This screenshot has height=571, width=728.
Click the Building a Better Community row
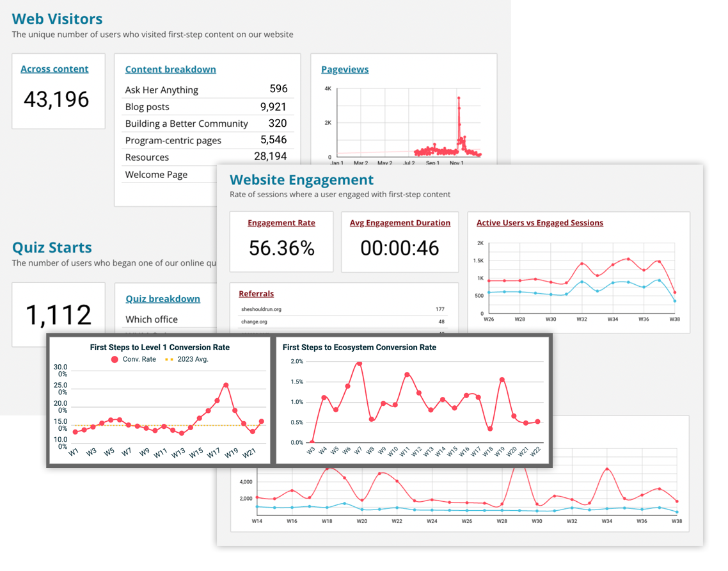tap(206, 124)
